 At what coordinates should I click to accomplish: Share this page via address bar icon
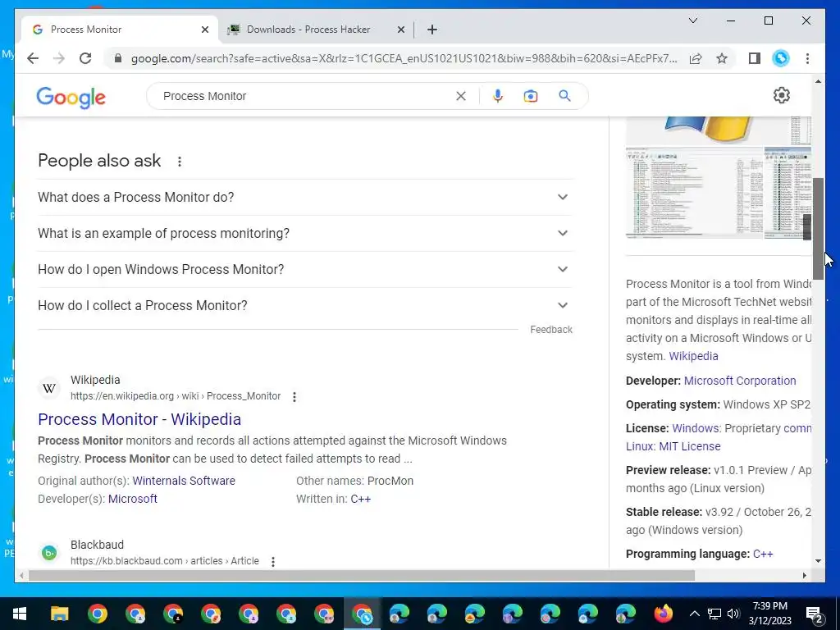(696, 58)
